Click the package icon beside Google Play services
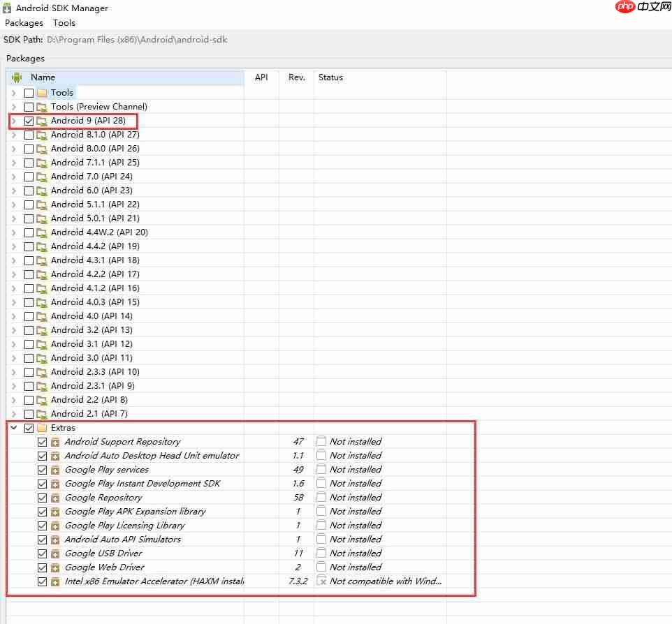 coord(56,469)
